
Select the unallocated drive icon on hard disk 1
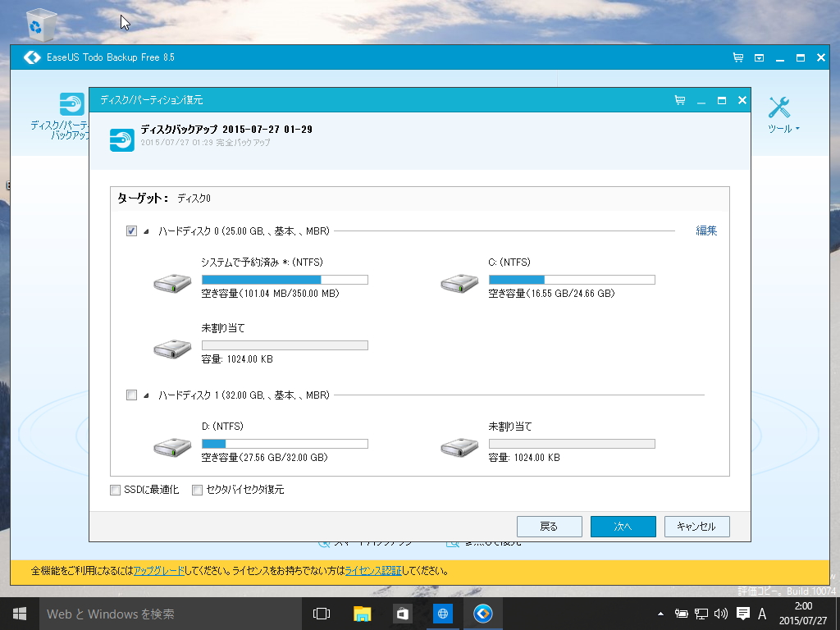pyautogui.click(x=459, y=447)
